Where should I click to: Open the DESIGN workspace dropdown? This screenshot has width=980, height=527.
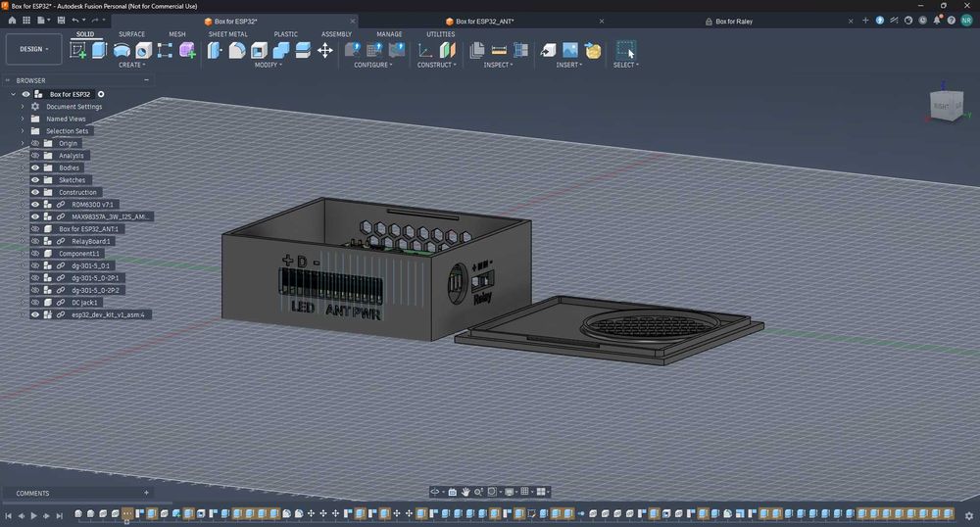pos(33,49)
